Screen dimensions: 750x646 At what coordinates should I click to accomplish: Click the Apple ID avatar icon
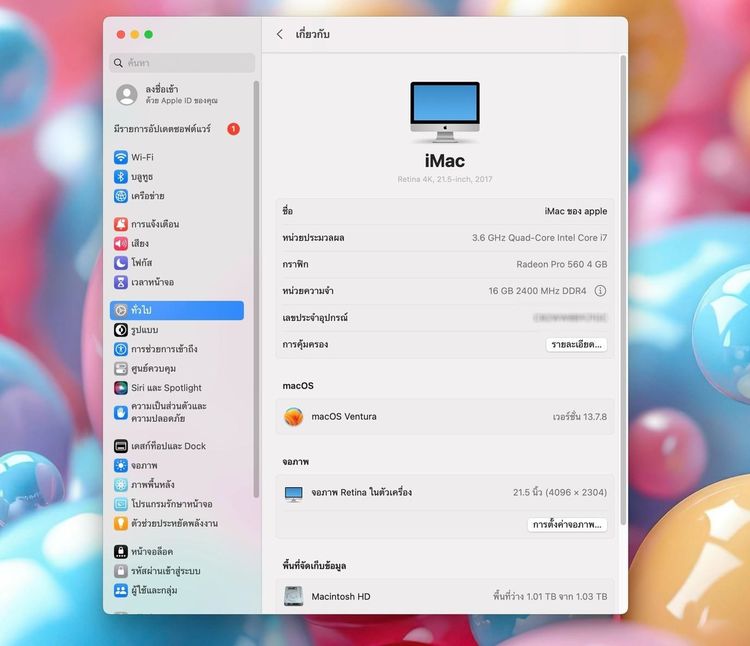pos(127,95)
